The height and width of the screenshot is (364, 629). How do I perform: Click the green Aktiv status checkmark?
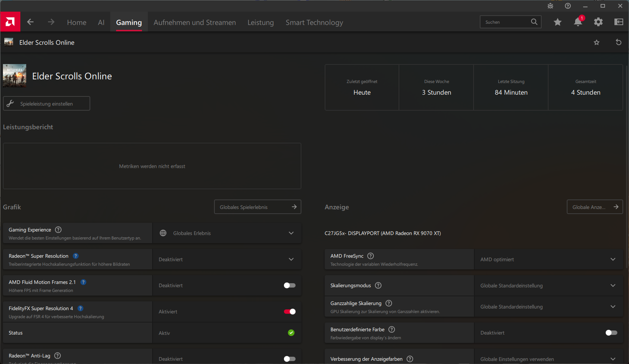(x=291, y=333)
